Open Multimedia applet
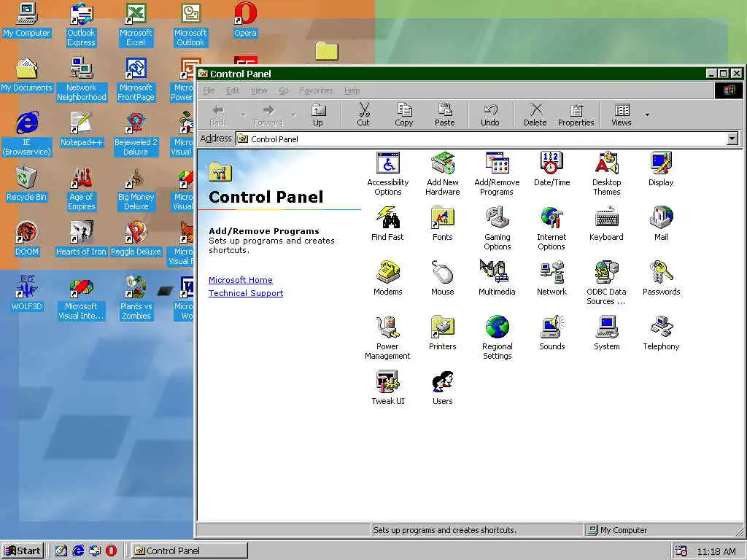Screen dimensions: 747x560 (x=497, y=279)
